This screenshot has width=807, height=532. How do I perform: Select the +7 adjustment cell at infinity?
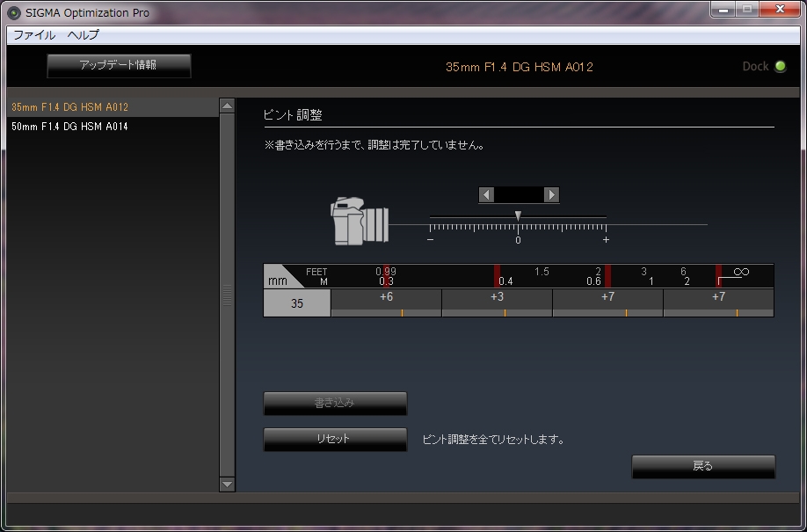click(718, 302)
